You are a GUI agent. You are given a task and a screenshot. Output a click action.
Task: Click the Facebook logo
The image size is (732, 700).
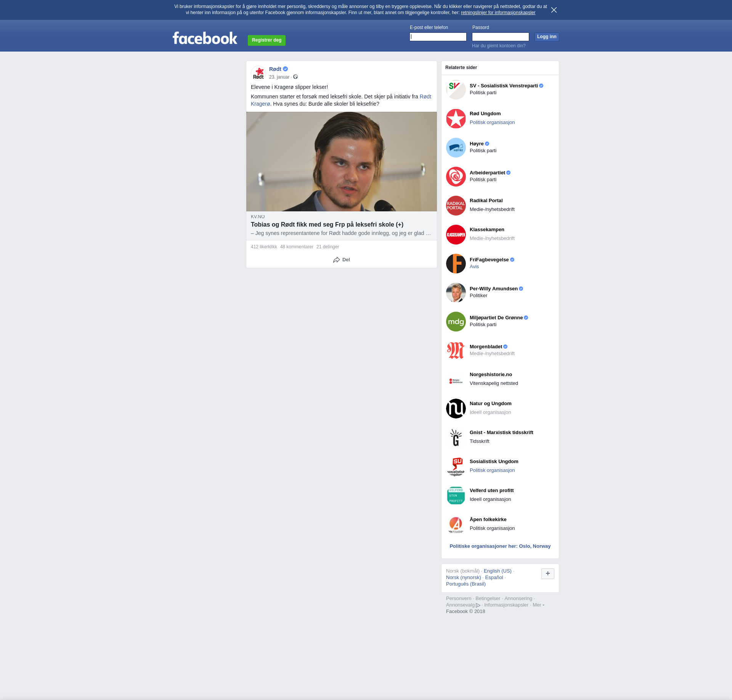(x=205, y=38)
